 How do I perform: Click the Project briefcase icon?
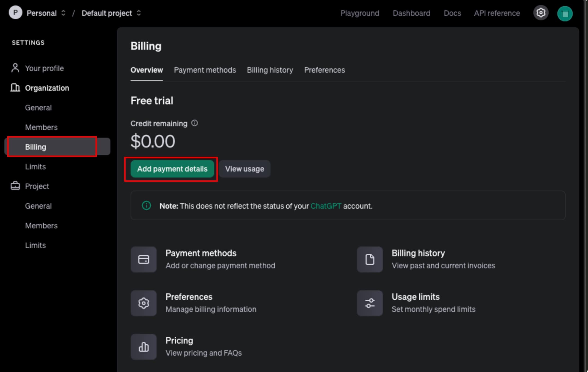15,186
